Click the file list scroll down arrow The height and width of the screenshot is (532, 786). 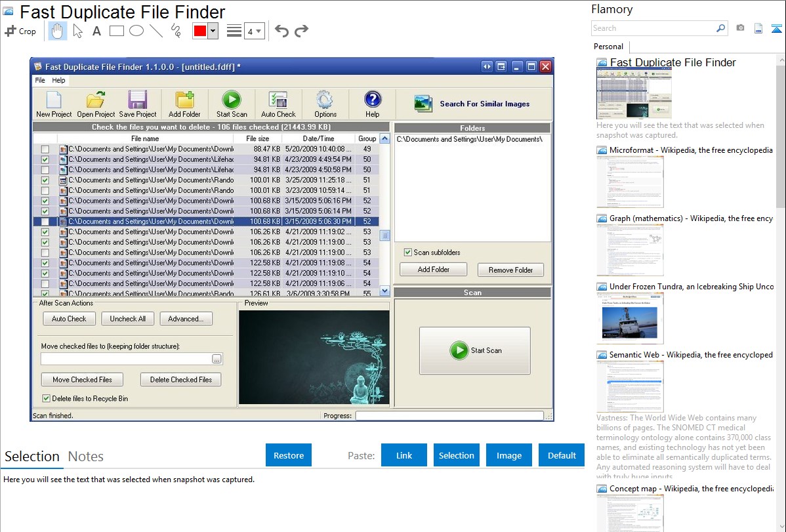pos(384,291)
